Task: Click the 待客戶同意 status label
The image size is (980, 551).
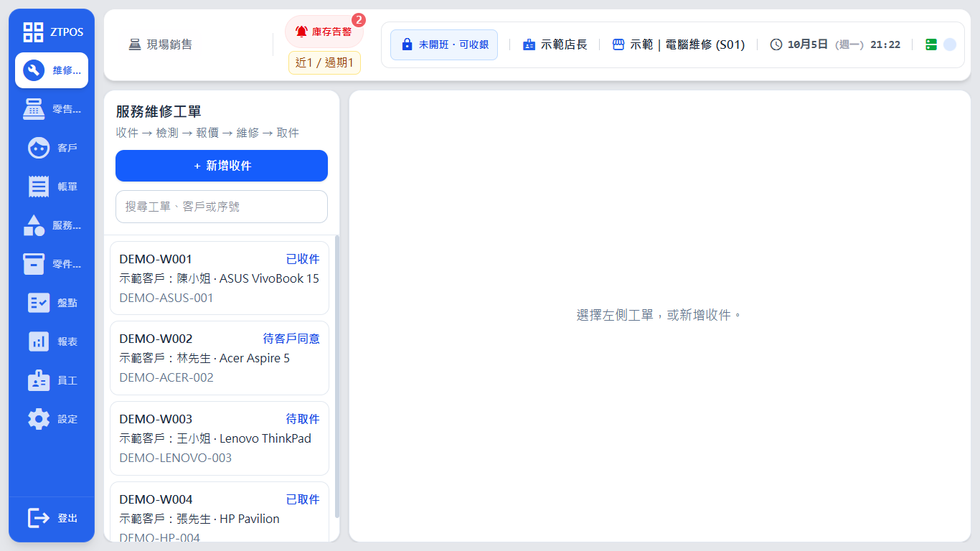Action: 291,339
